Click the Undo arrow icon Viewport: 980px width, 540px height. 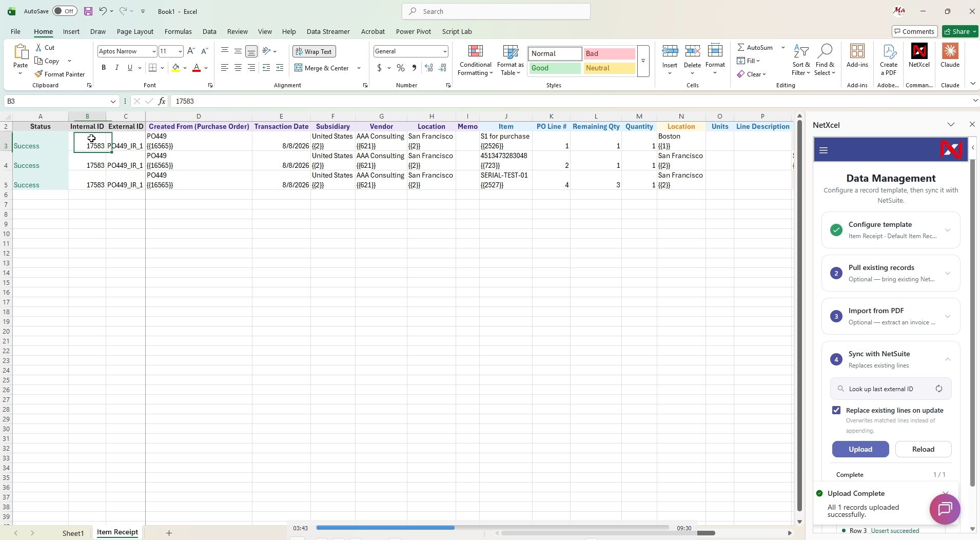(103, 11)
